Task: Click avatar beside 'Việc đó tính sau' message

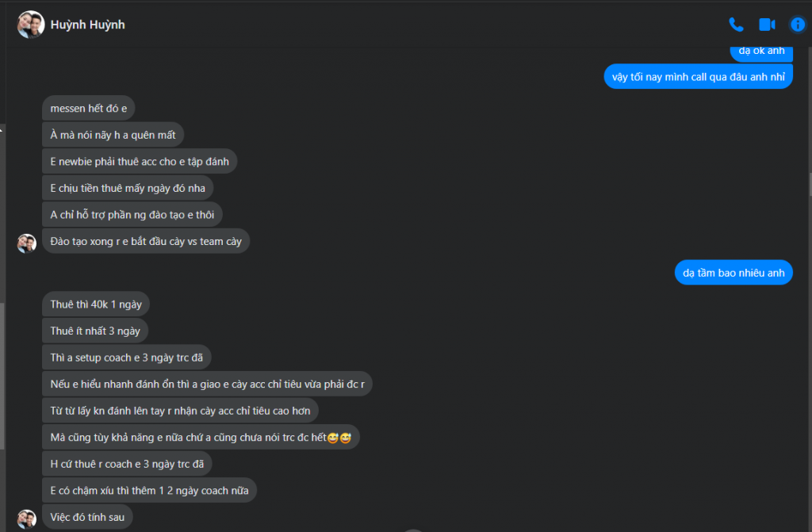Action: (x=26, y=519)
